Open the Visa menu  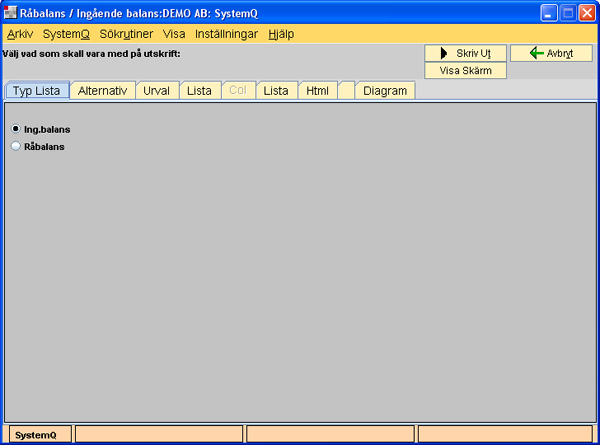174,33
